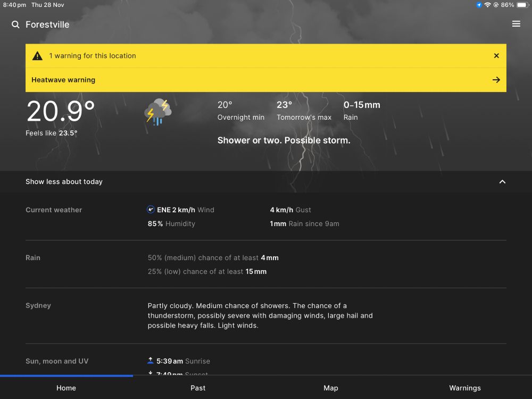Switch to the Warnings tab
The height and width of the screenshot is (399, 532).
[x=465, y=388]
